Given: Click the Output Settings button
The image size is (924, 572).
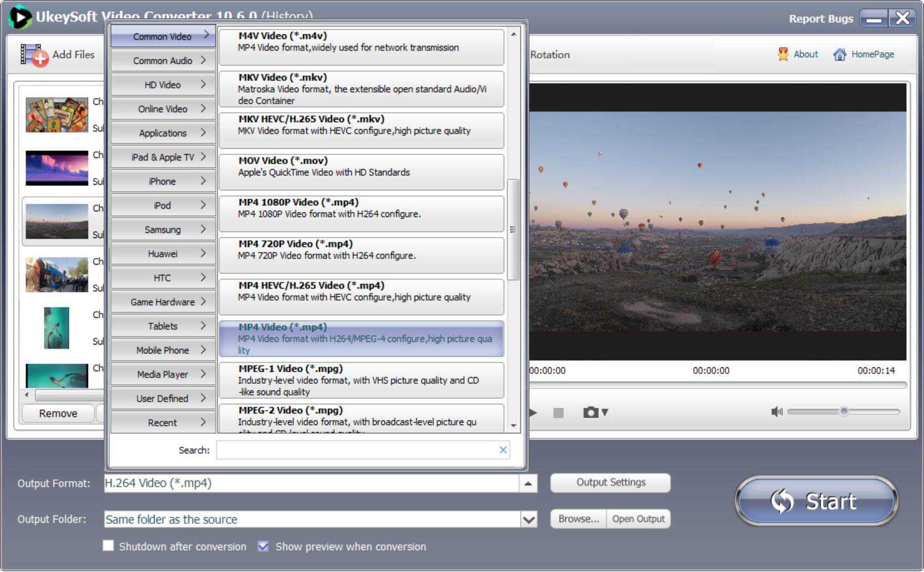Looking at the screenshot, I should [x=610, y=483].
